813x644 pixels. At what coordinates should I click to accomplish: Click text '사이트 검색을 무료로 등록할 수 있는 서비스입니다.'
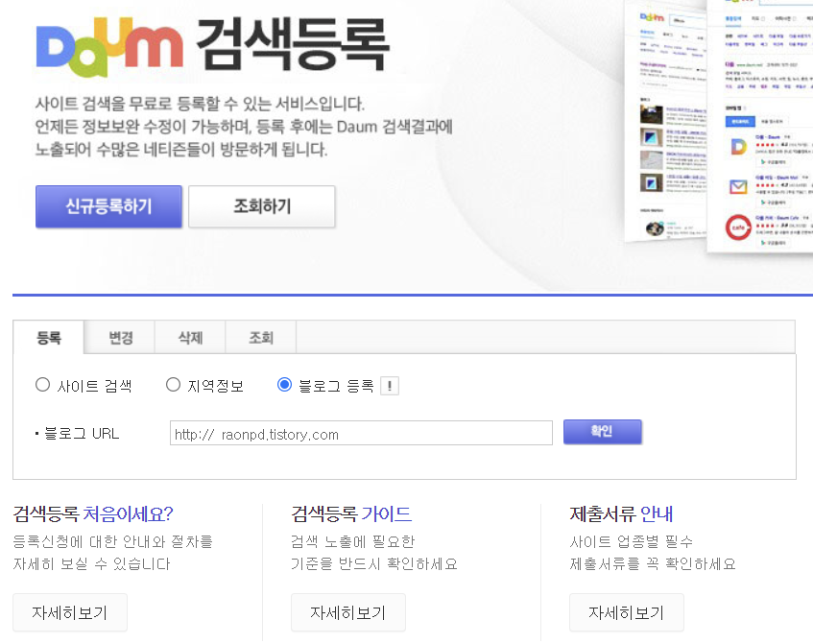point(200,104)
